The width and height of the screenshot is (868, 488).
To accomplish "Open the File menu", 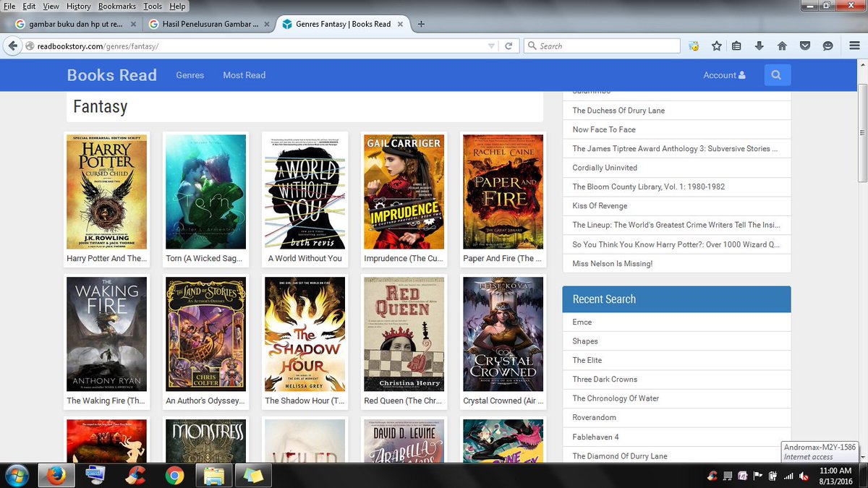I will tap(9, 6).
